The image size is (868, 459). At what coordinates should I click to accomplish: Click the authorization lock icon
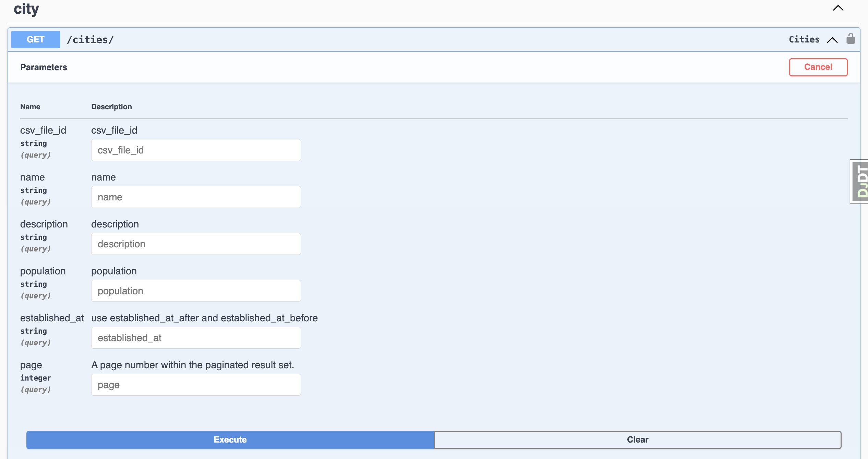(x=851, y=39)
